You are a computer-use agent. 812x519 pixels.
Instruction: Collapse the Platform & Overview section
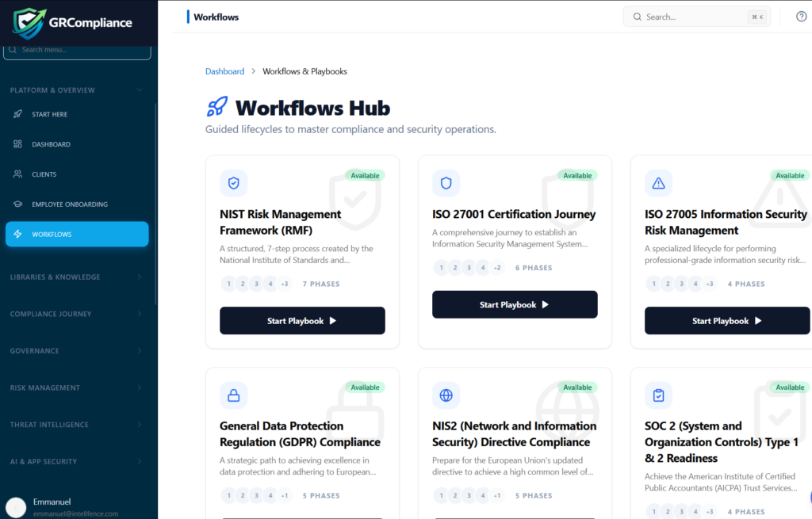click(x=76, y=90)
